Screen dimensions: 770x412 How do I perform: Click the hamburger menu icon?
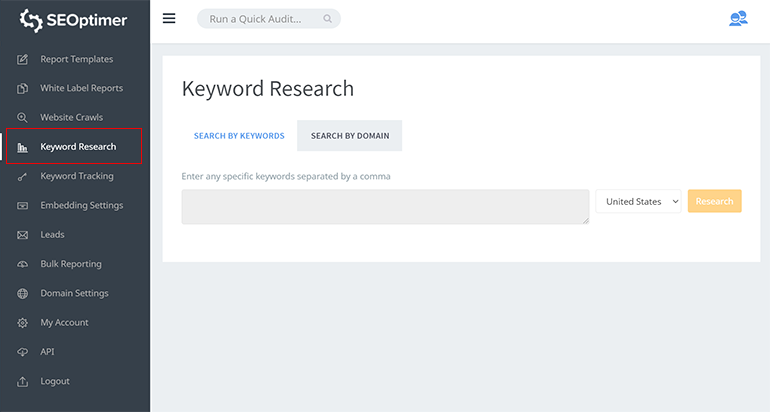pyautogui.click(x=169, y=18)
